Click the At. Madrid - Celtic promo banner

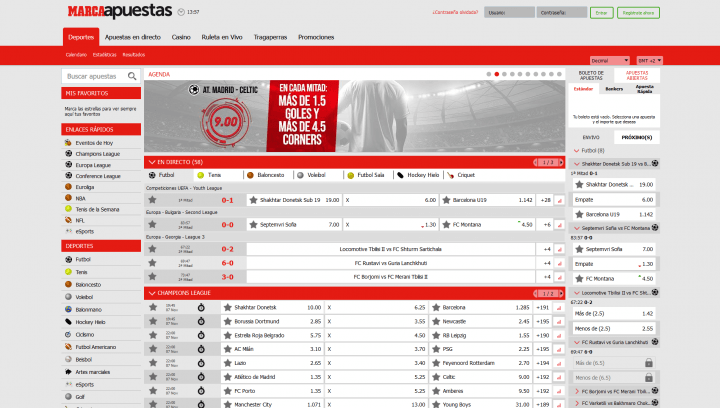pos(354,116)
